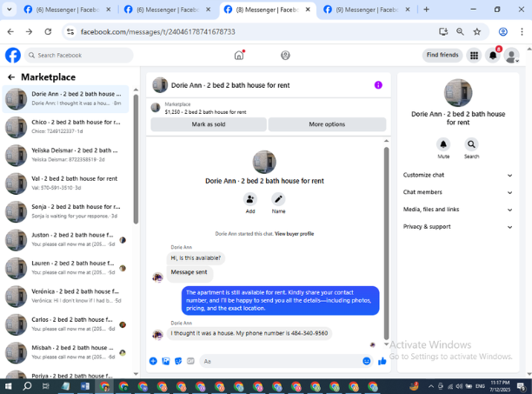Screen dimensions: 532x394
Task: Open Verónica conversation in list
Action: [65, 297]
